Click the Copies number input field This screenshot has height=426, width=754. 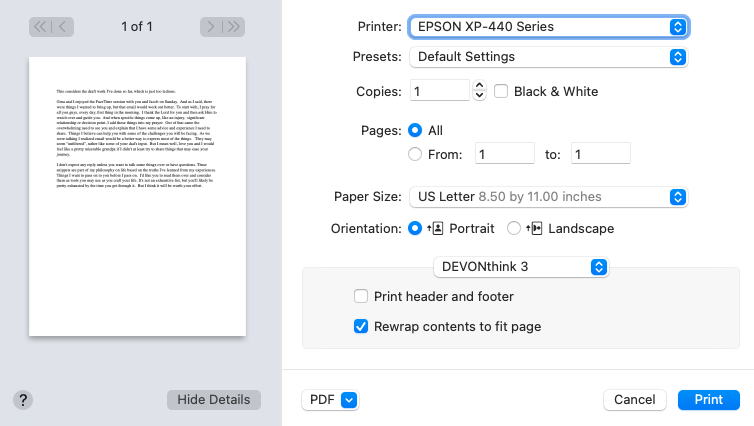pyautogui.click(x=439, y=91)
